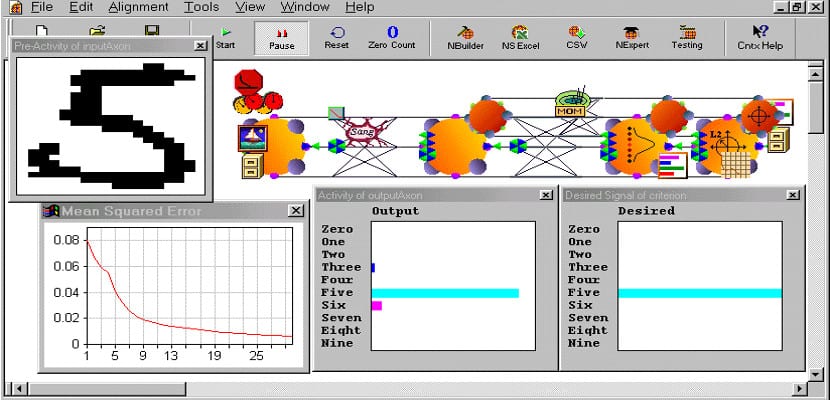Click the NeuroSolutions app icon beside File menu
Screen dimensions: 830x400
pyautogui.click(x=15, y=7)
